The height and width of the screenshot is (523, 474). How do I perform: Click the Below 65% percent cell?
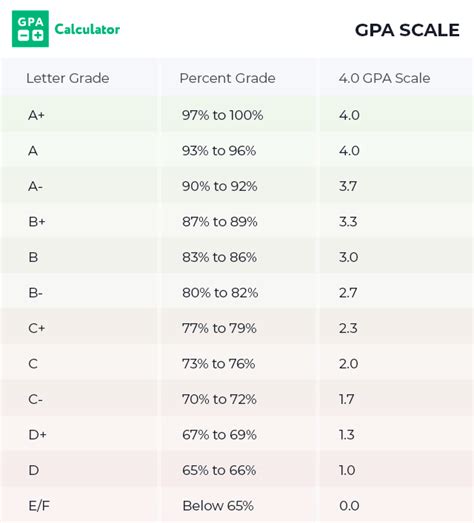click(218, 506)
